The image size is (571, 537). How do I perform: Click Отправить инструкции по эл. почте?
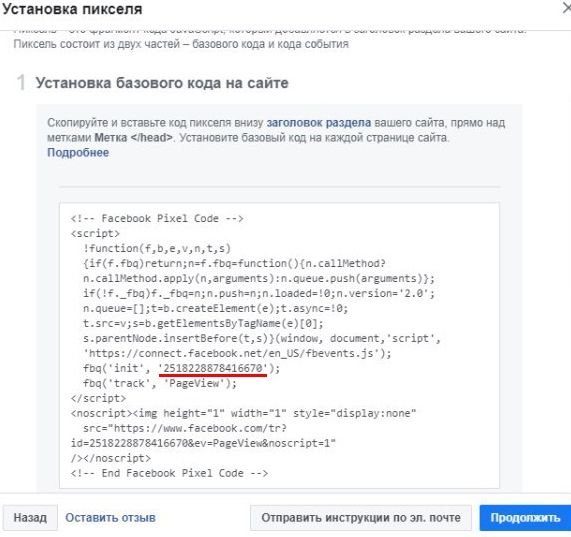(x=361, y=517)
